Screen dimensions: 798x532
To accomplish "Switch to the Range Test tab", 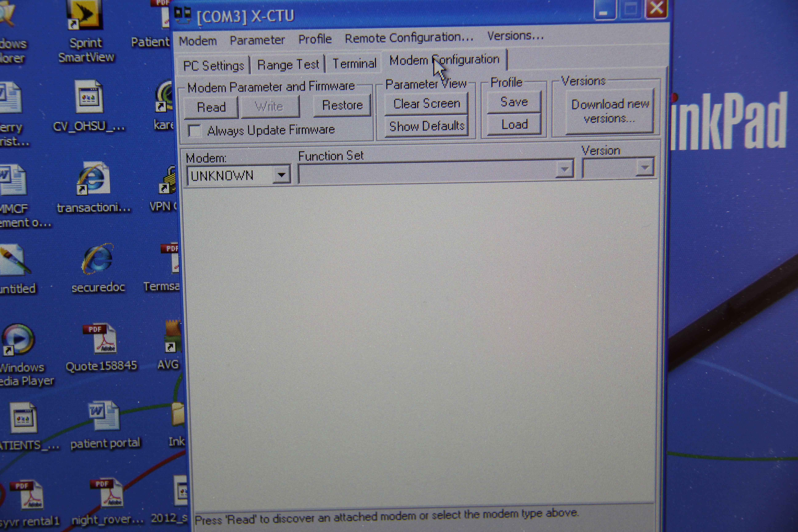I will (288, 64).
